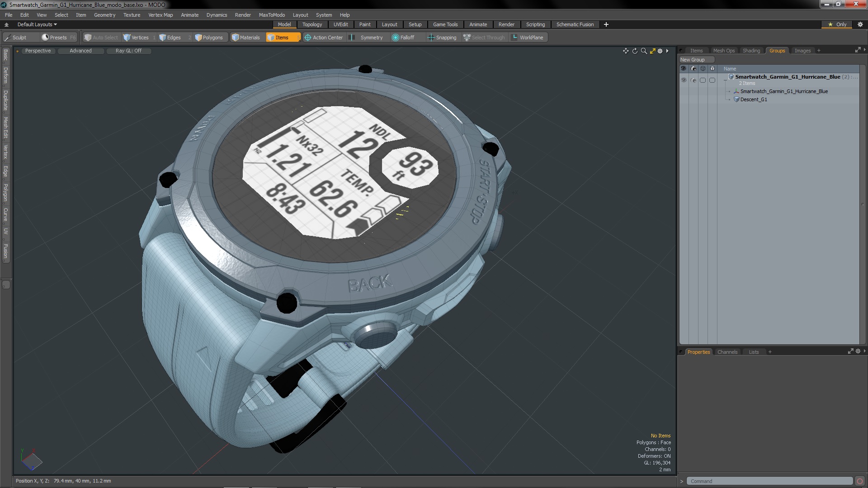Switch to the Mesh Ops panel tab

(724, 51)
